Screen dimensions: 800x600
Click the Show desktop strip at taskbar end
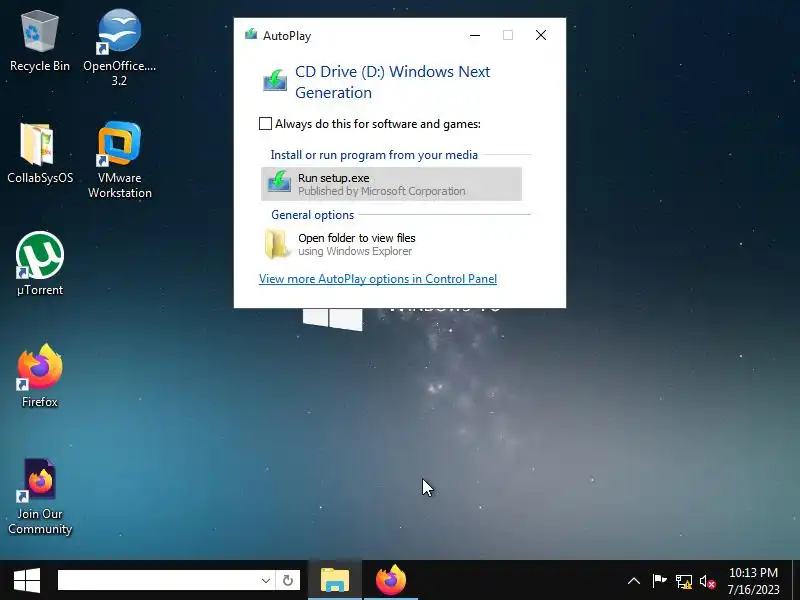[x=796, y=581]
